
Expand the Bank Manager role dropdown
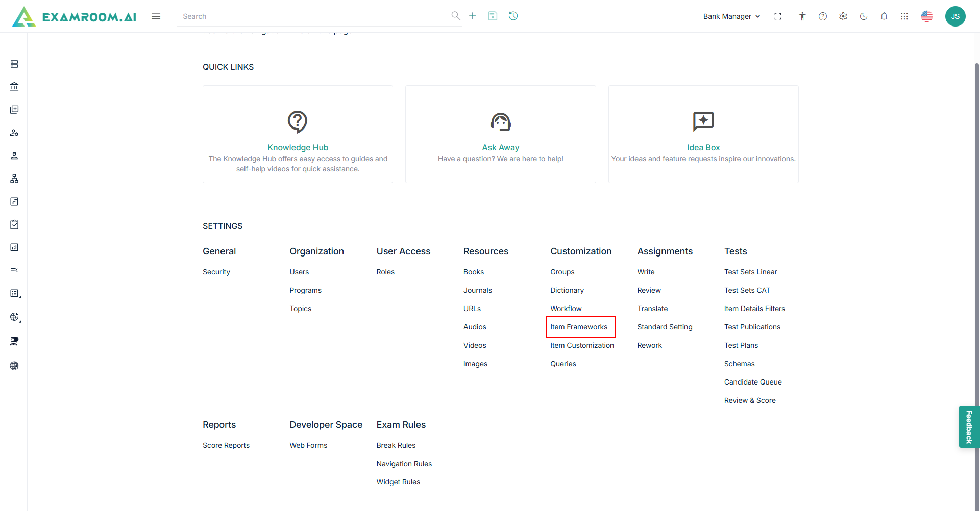click(731, 16)
